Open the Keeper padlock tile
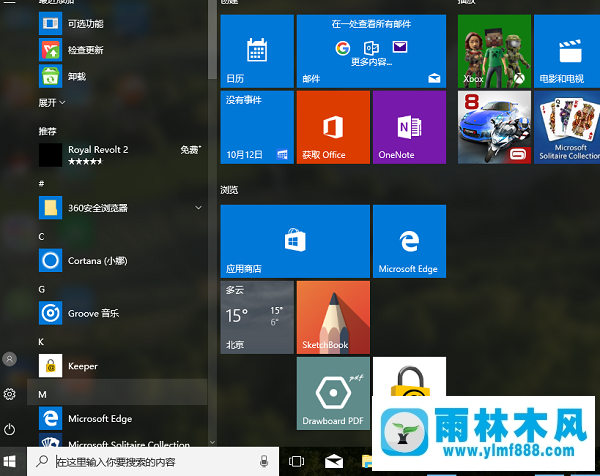 coord(409,377)
